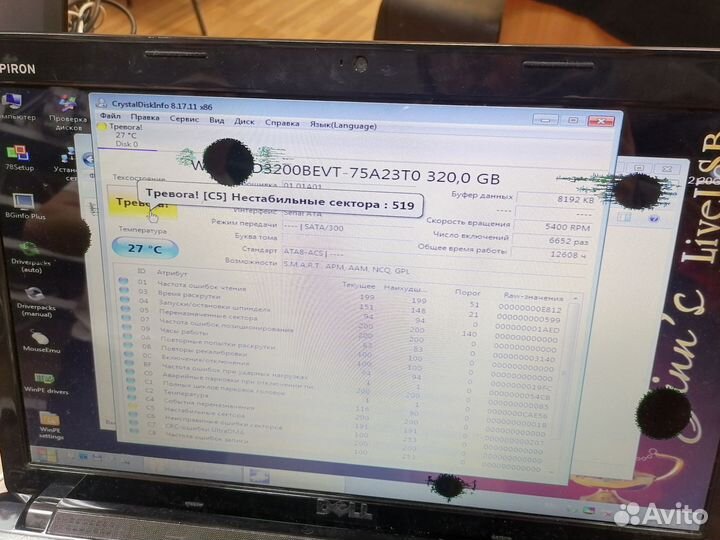Image resolution: width=720 pixels, height=540 pixels.
Task: Select the Disk 0 Тревога! 27 °C tab
Action: click(x=125, y=135)
